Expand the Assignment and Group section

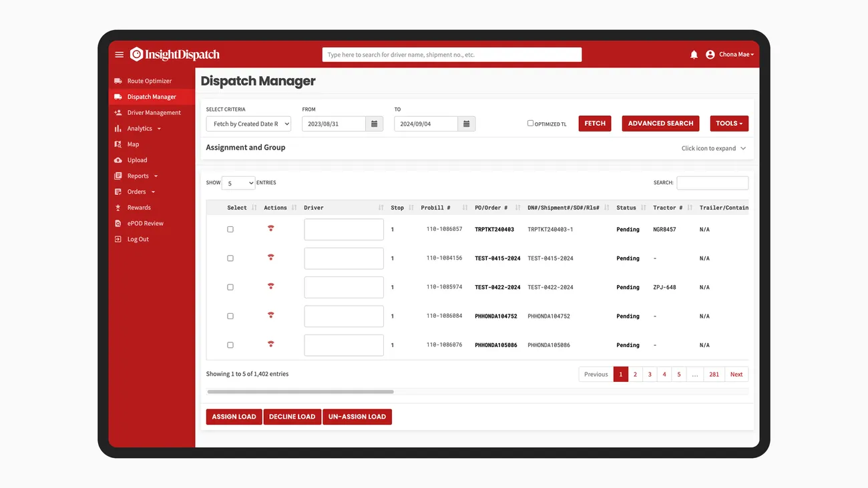743,148
